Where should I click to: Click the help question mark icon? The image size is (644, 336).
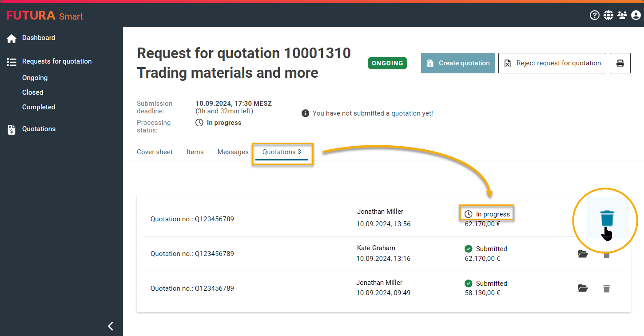click(594, 16)
